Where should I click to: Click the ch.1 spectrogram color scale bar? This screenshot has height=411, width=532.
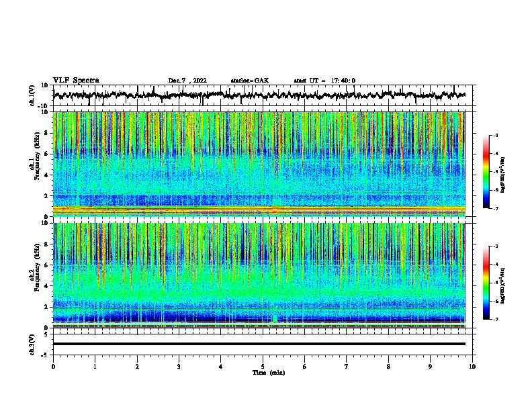point(486,172)
